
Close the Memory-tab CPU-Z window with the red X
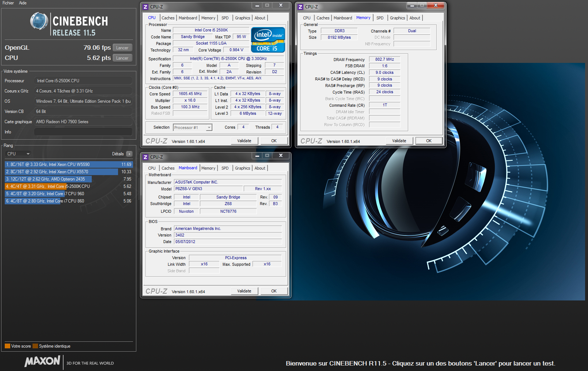436,5
